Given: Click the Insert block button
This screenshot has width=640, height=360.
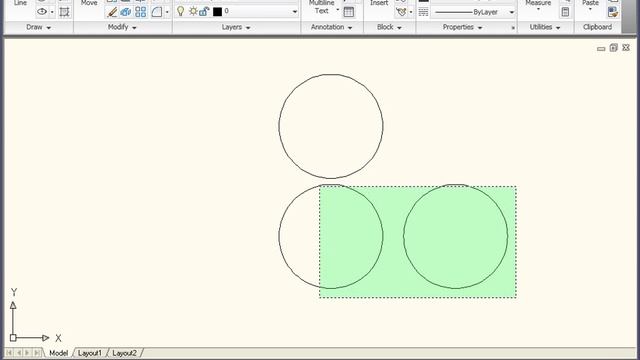Looking at the screenshot, I should 379,3.
